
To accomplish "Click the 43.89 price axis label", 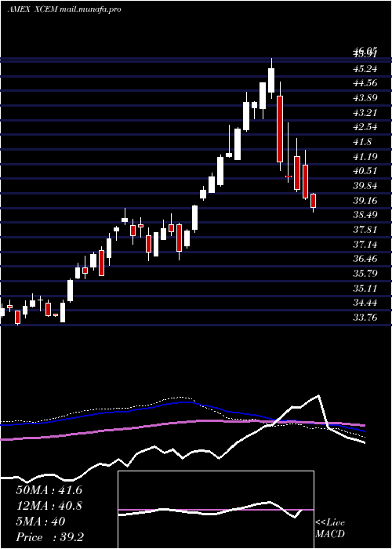I will click(x=365, y=98).
